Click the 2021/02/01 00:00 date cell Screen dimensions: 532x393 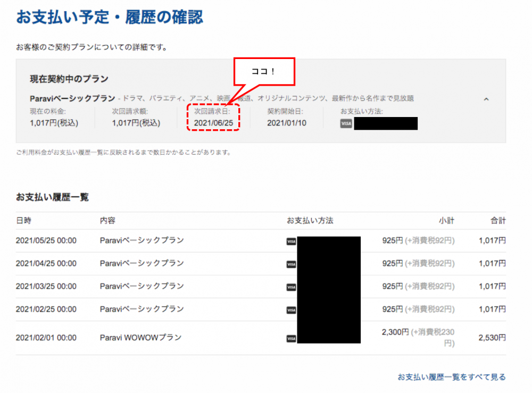point(46,338)
